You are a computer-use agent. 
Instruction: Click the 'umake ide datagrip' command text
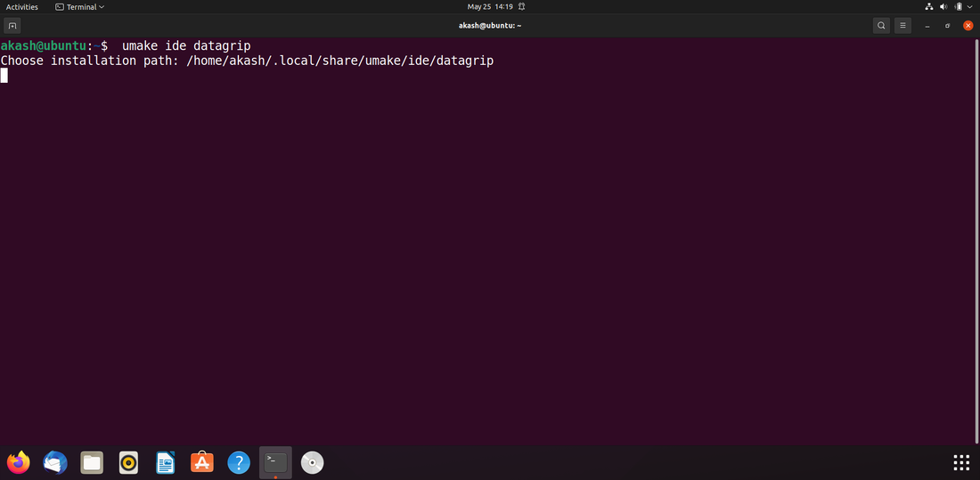pyautogui.click(x=186, y=45)
